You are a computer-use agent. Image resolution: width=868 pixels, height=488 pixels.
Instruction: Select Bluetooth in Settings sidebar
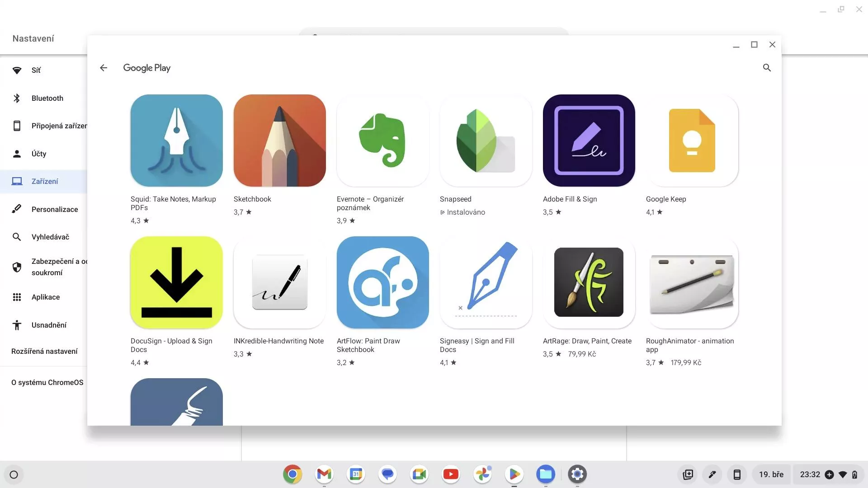(x=44, y=98)
